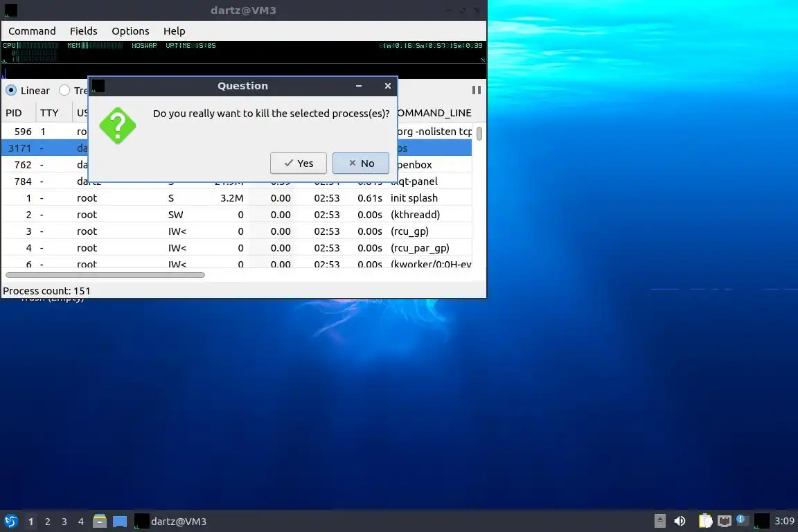Viewport: 798px width, 532px height.
Task: Open the Fields menu
Action: click(x=83, y=31)
